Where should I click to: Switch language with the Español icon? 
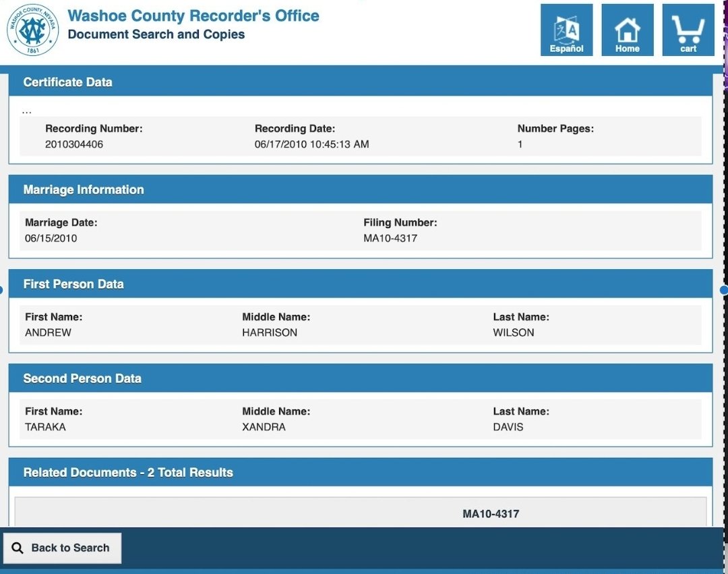click(566, 30)
